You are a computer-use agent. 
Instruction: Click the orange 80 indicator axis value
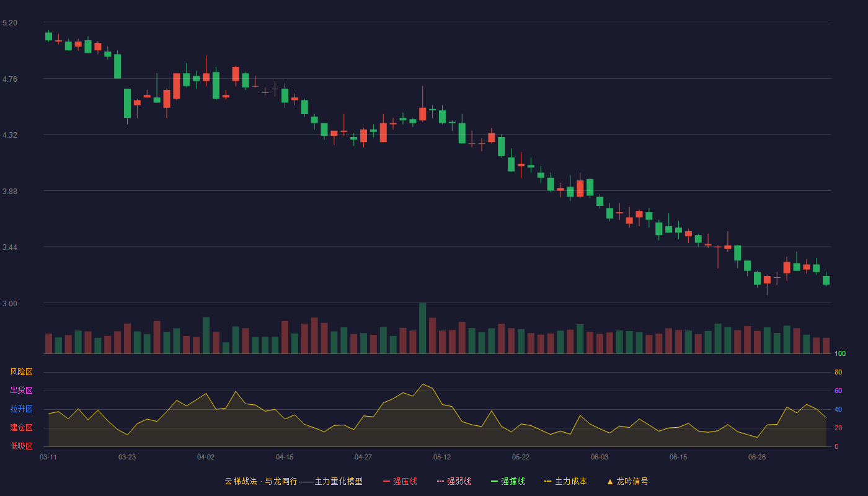pyautogui.click(x=838, y=372)
